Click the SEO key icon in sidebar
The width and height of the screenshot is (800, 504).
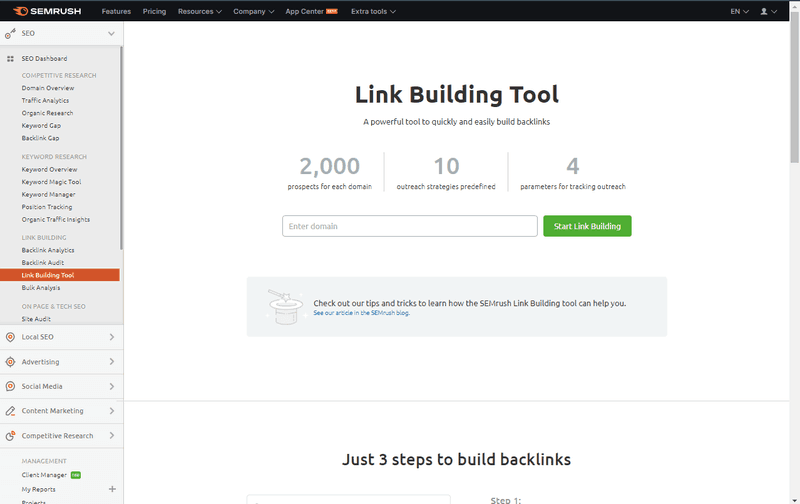[x=10, y=34]
